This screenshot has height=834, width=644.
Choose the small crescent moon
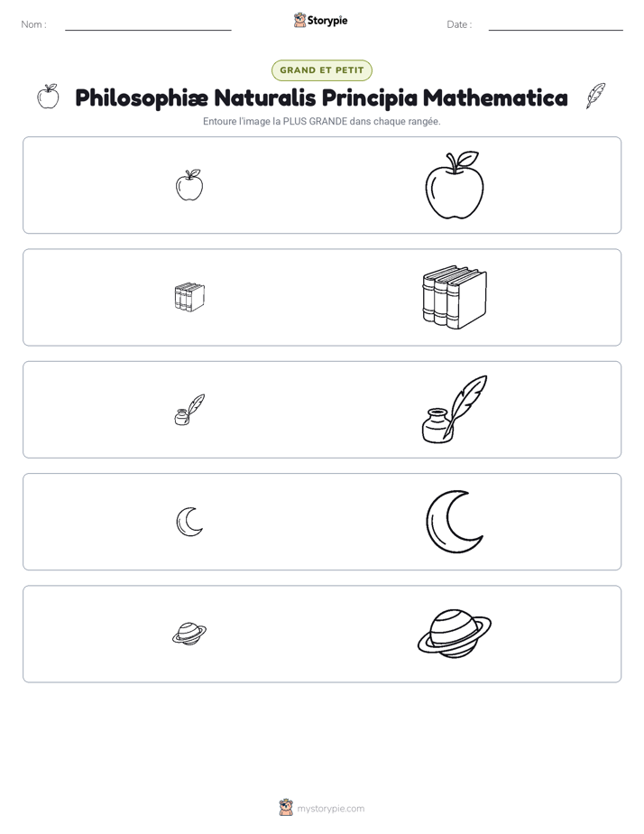pos(189,522)
